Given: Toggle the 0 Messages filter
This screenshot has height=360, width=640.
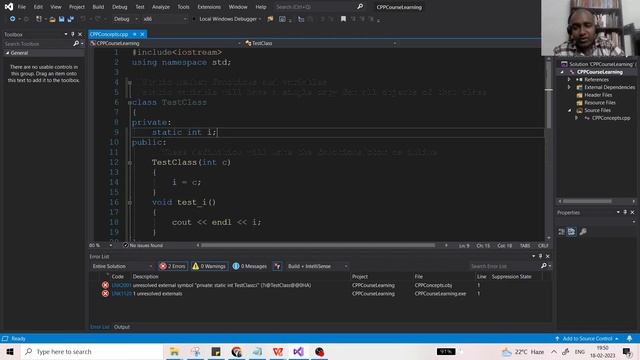Looking at the screenshot, I should click(x=249, y=266).
